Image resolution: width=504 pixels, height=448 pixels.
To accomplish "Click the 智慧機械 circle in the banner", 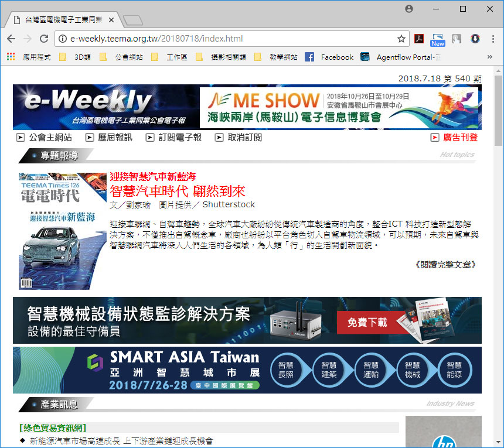I will click(x=413, y=370).
